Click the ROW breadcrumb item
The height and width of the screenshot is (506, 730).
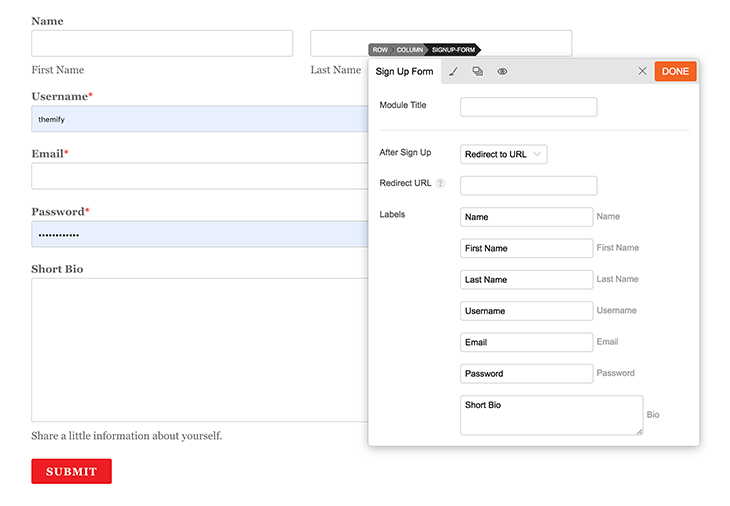[x=380, y=50]
